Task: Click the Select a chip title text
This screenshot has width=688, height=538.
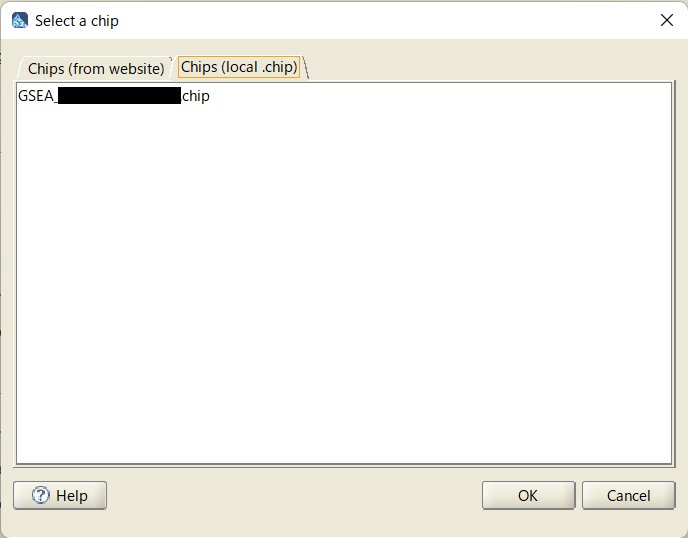Action: click(x=77, y=21)
